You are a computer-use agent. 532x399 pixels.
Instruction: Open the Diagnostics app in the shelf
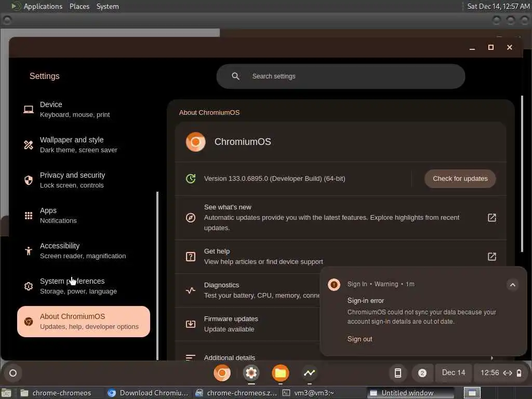tap(310, 373)
